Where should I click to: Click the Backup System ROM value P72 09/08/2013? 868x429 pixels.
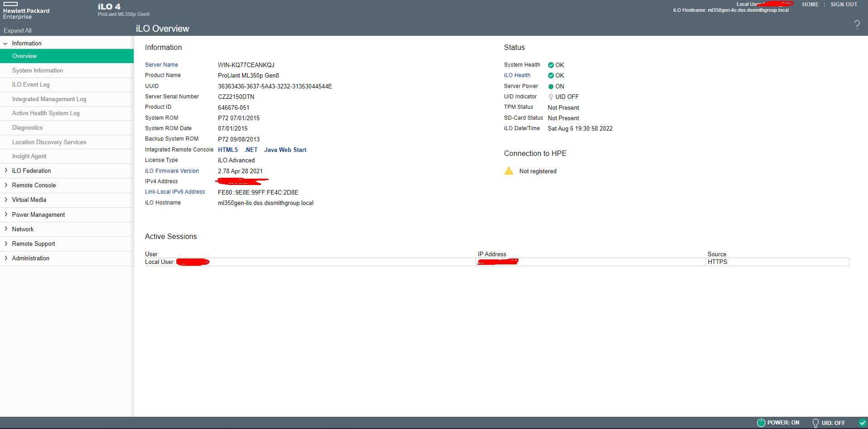(238, 139)
